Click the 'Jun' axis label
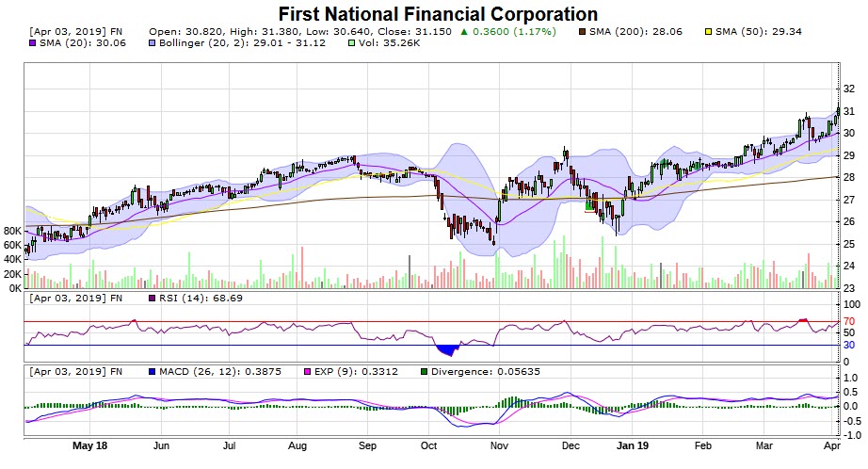The height and width of the screenshot is (469, 868). (161, 445)
